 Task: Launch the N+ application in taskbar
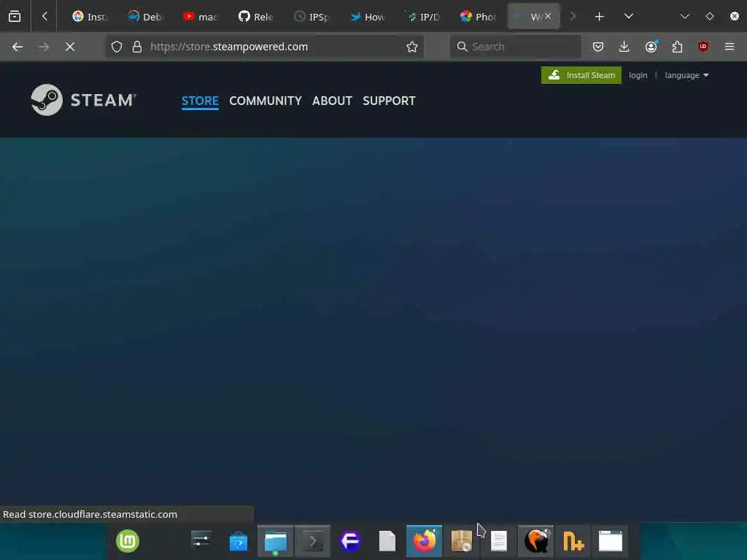[x=573, y=542]
